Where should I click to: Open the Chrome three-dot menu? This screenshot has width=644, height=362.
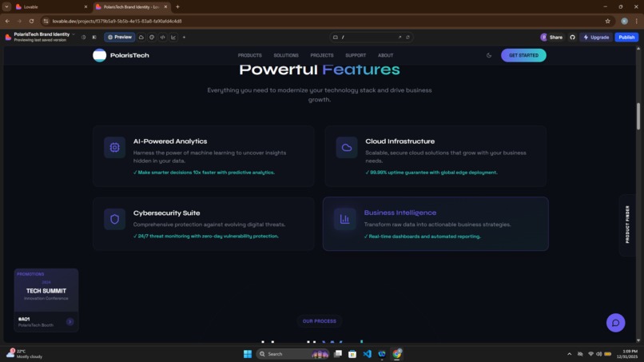pyautogui.click(x=636, y=21)
